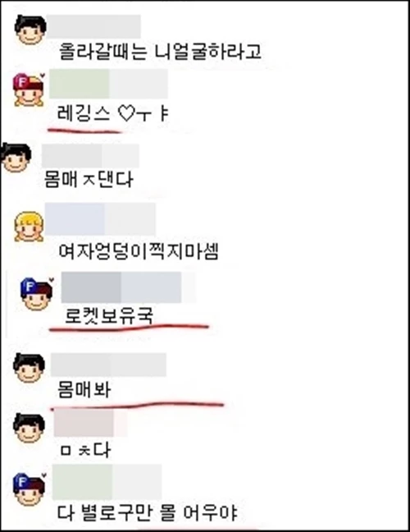
Task: Click avatar next to 몸매 ㅈ댄다 comment
Action: [16, 158]
